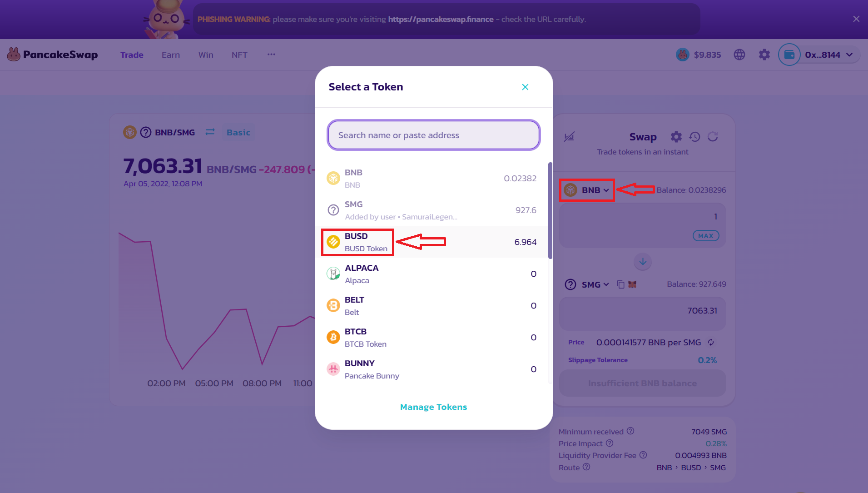Click Insufficient BNB balance button

(642, 383)
